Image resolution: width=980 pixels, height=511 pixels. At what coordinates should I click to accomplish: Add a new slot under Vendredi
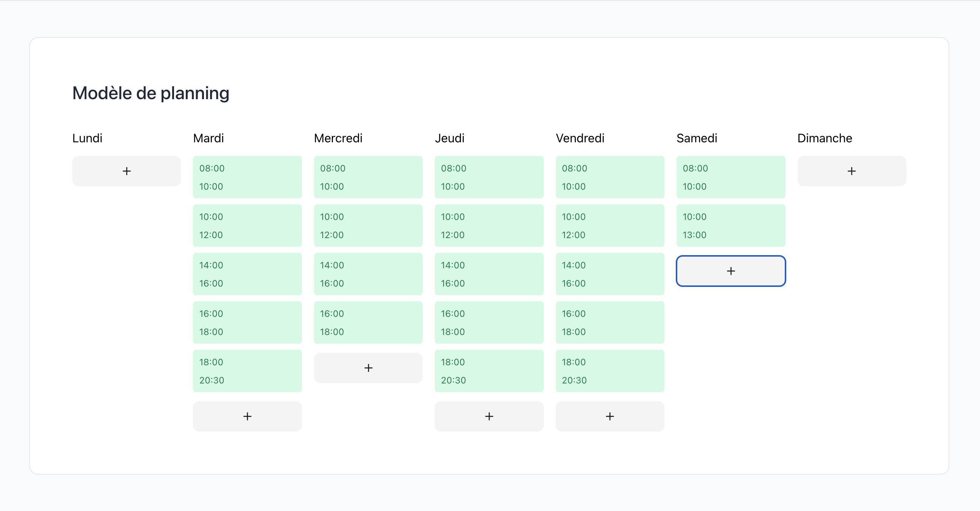click(610, 416)
